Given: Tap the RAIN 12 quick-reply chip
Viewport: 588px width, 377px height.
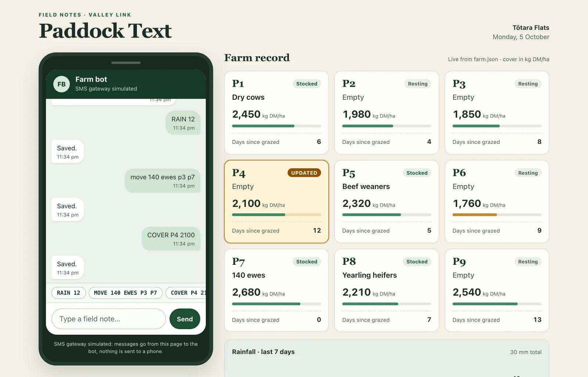Looking at the screenshot, I should point(68,293).
